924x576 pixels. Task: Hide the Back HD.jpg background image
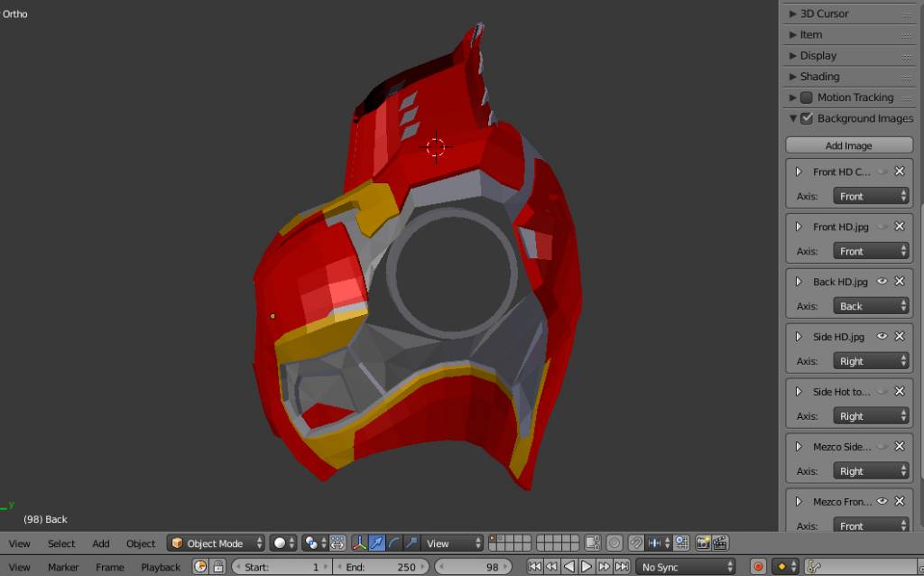tap(882, 281)
